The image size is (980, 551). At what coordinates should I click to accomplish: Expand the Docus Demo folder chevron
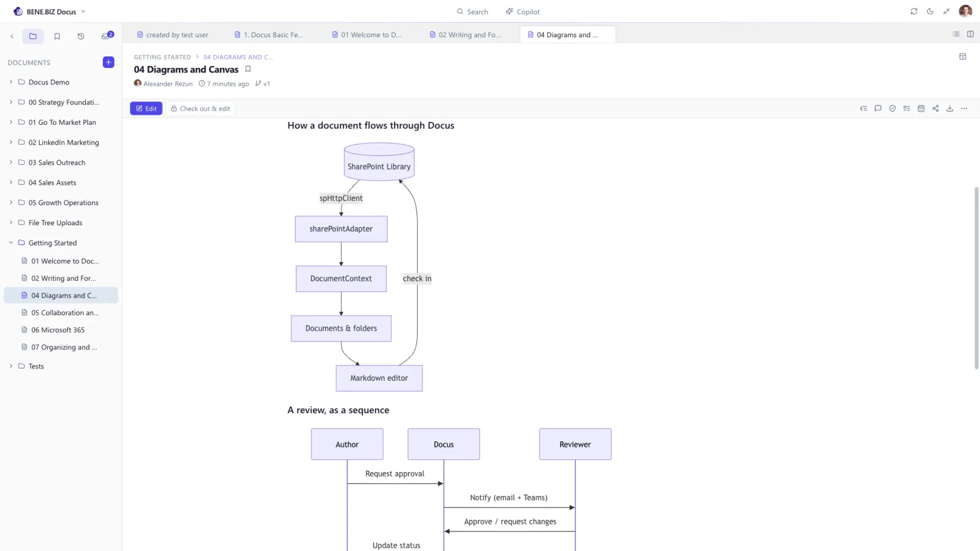click(11, 82)
